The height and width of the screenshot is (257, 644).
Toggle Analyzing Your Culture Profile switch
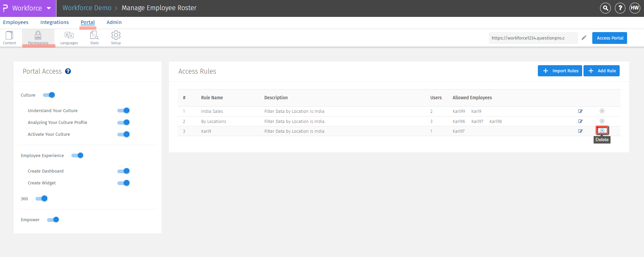[x=123, y=122]
